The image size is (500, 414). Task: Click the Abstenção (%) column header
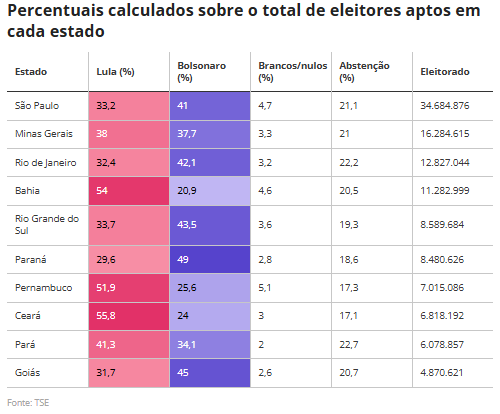(x=364, y=72)
